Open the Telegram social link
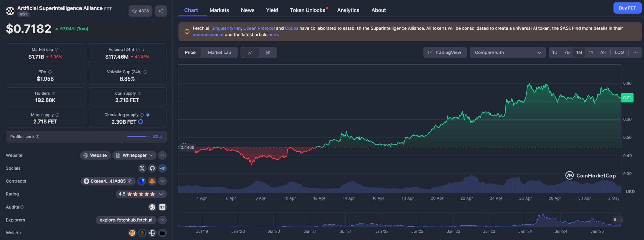This screenshot has height=240, width=644. tap(163, 168)
